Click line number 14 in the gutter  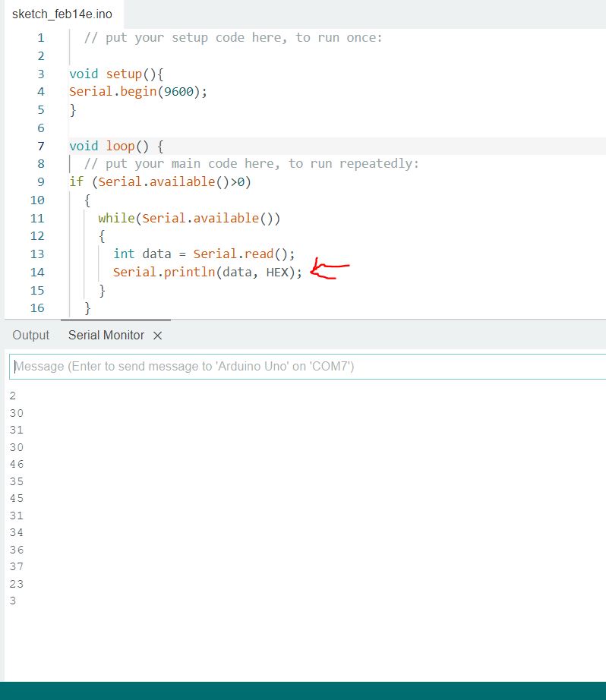tap(37, 272)
